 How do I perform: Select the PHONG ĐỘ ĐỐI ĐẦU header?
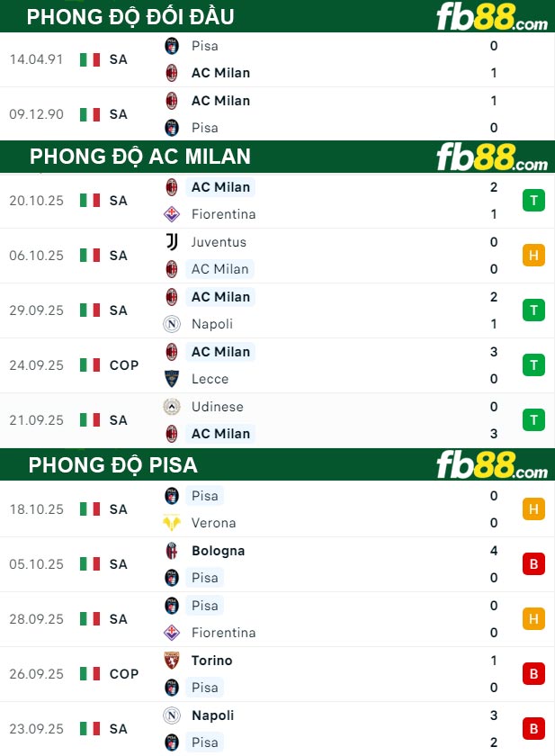(x=130, y=16)
